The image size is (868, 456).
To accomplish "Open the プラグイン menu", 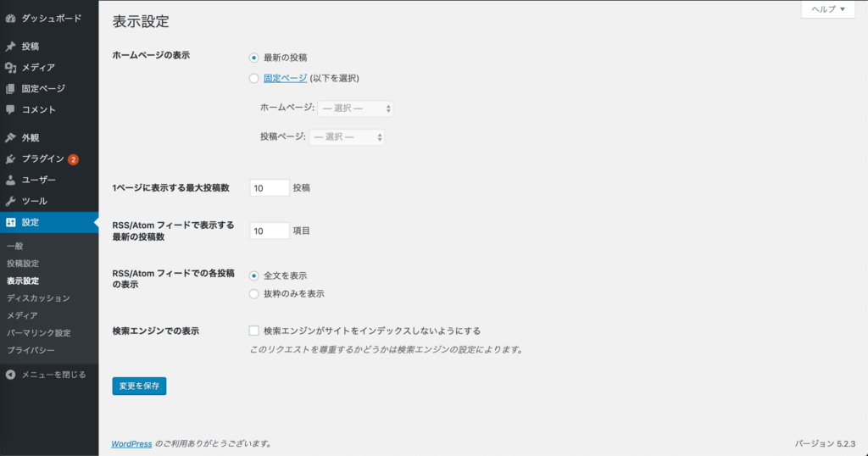I will click(42, 158).
